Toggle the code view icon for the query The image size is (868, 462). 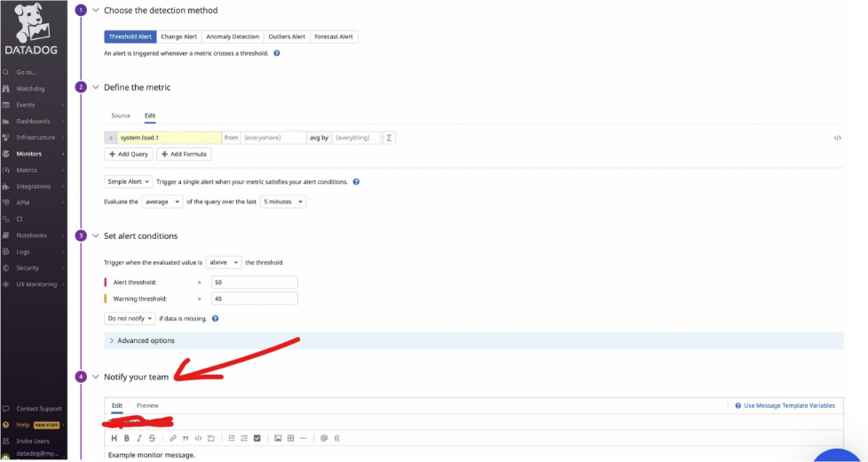[837, 138]
